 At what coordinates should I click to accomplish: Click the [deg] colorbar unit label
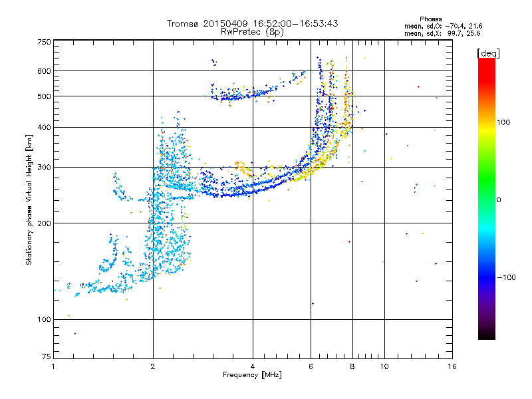[x=488, y=53]
